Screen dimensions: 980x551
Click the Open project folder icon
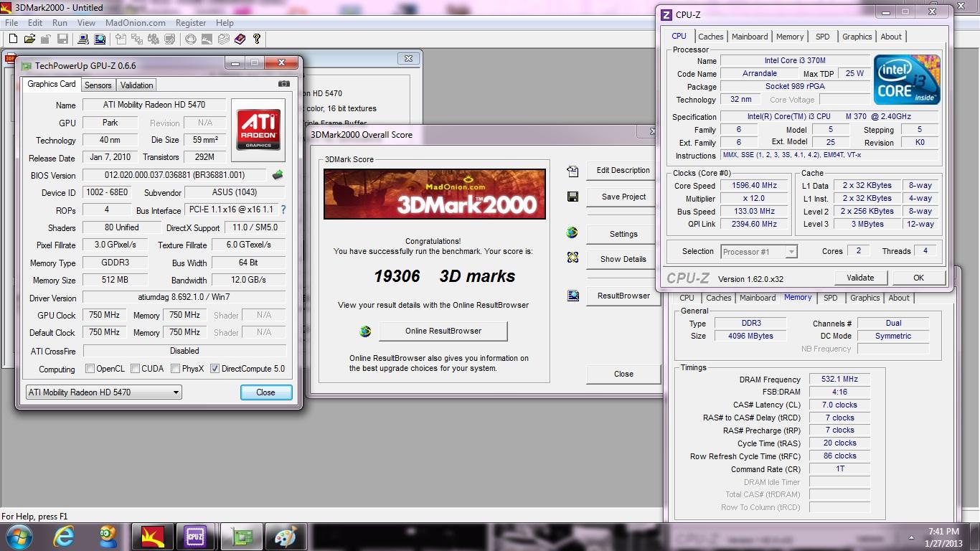click(29, 39)
